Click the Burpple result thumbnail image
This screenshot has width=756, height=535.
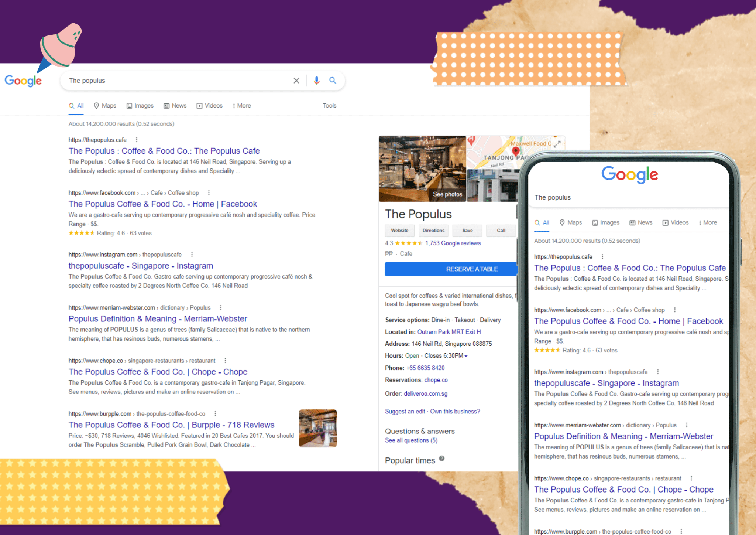[317, 428]
